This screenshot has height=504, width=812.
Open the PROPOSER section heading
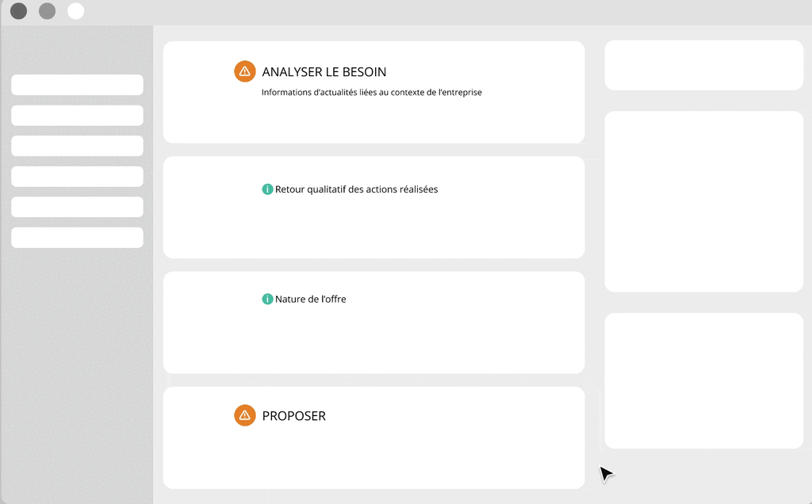[x=293, y=416]
